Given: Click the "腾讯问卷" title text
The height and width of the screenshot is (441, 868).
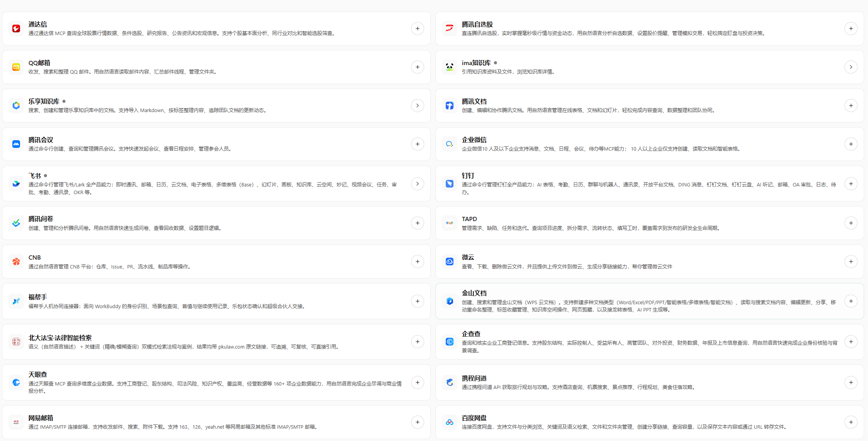Looking at the screenshot, I should (41, 219).
